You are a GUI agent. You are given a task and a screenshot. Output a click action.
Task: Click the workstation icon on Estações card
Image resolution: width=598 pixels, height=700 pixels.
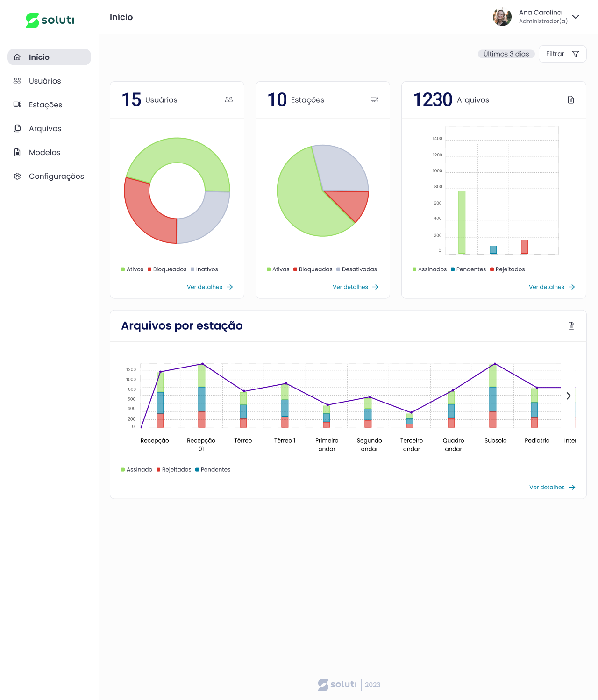(x=375, y=100)
